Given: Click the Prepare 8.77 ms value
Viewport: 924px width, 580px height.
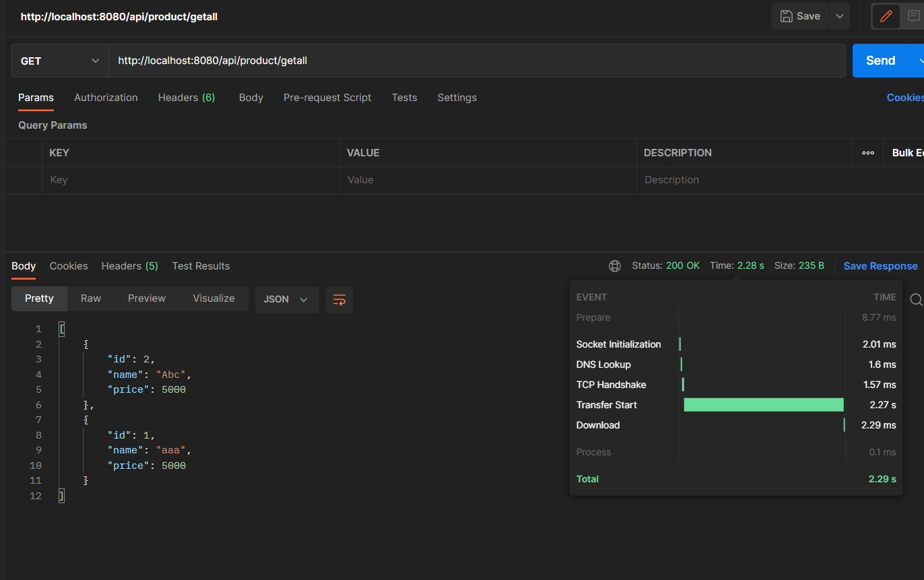Looking at the screenshot, I should [x=879, y=317].
